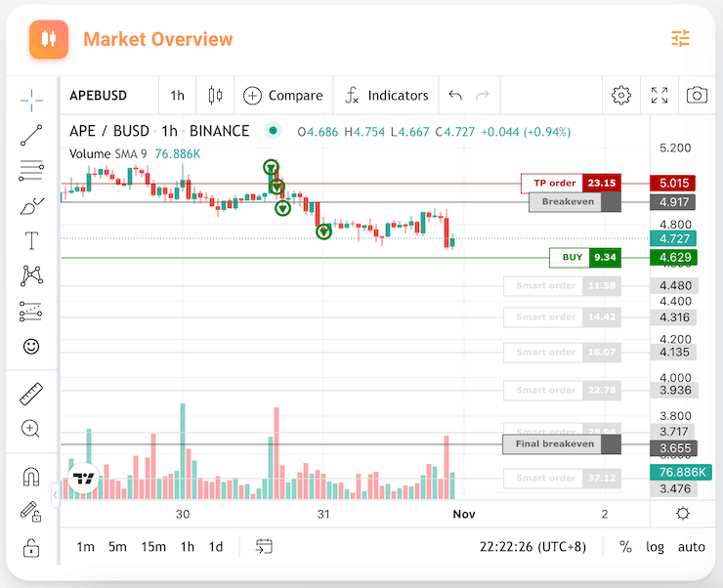723x588 pixels.
Task: Open the emoji icons tool
Action: (31, 347)
